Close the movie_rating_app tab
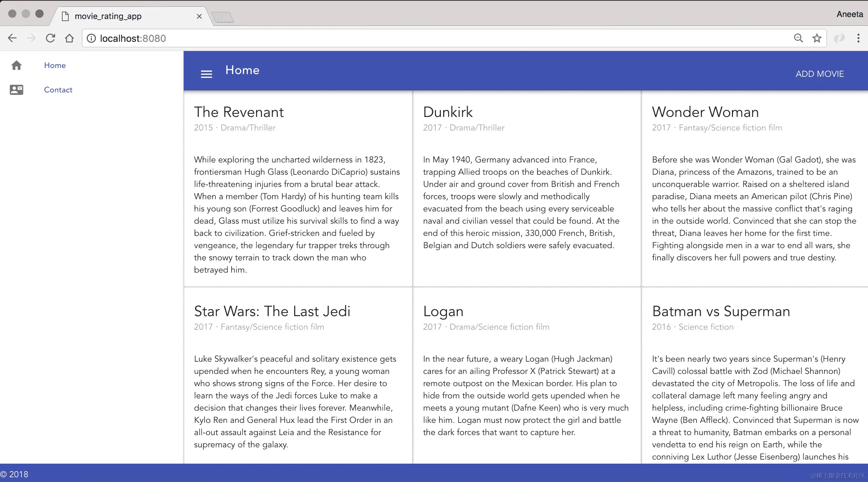The width and height of the screenshot is (868, 482). tap(199, 16)
